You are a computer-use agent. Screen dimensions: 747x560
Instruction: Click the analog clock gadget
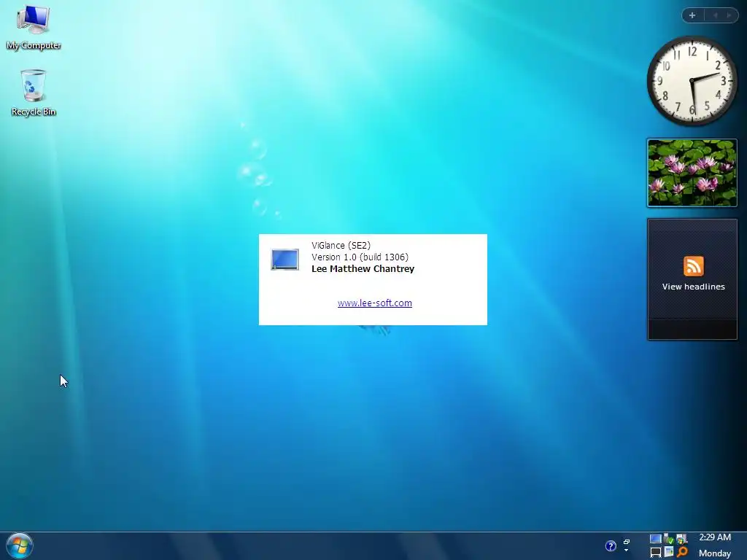692,82
